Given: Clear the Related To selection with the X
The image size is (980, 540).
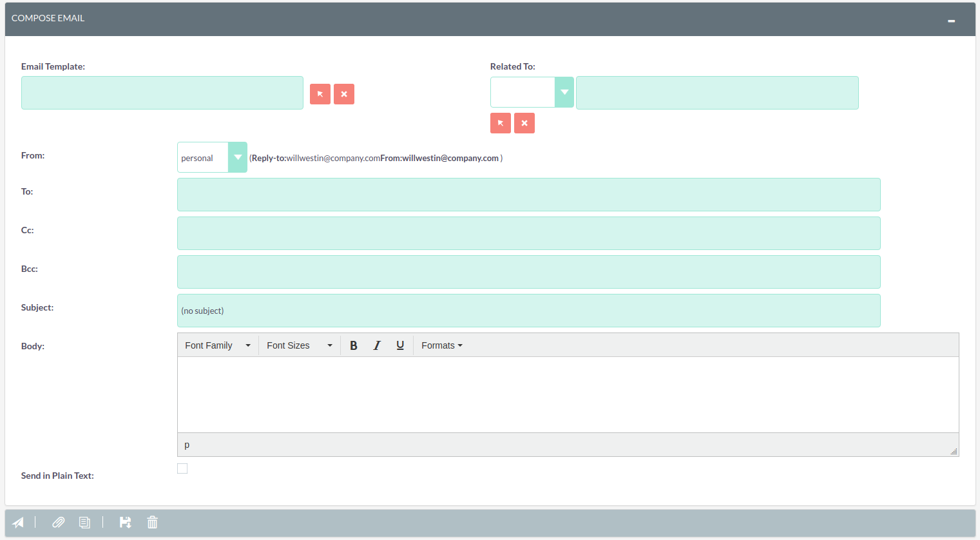Looking at the screenshot, I should [524, 122].
